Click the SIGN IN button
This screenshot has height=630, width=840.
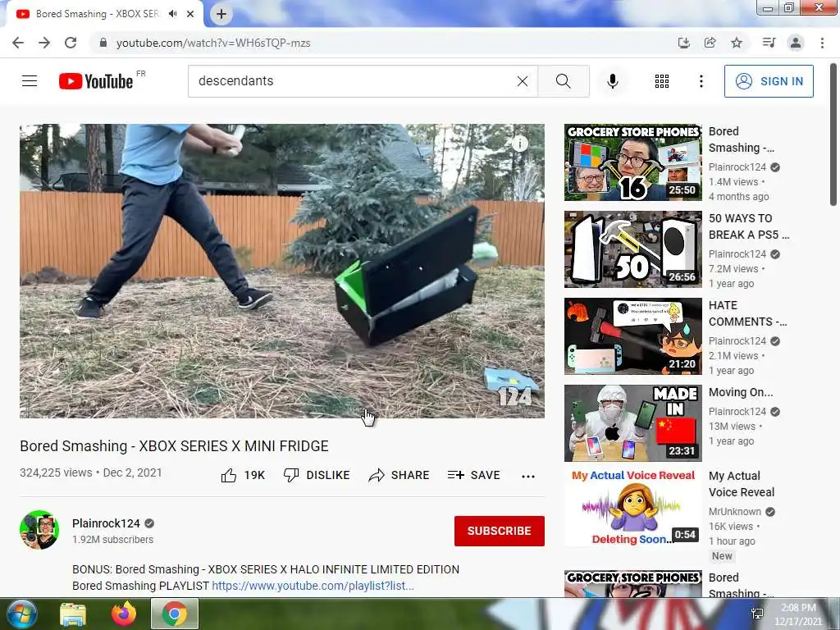pyautogui.click(x=769, y=81)
